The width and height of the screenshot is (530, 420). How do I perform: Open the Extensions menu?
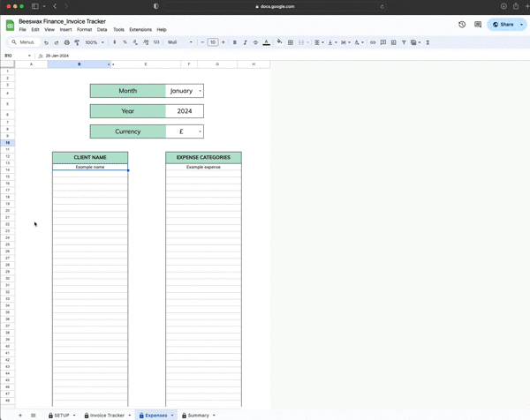coord(140,29)
